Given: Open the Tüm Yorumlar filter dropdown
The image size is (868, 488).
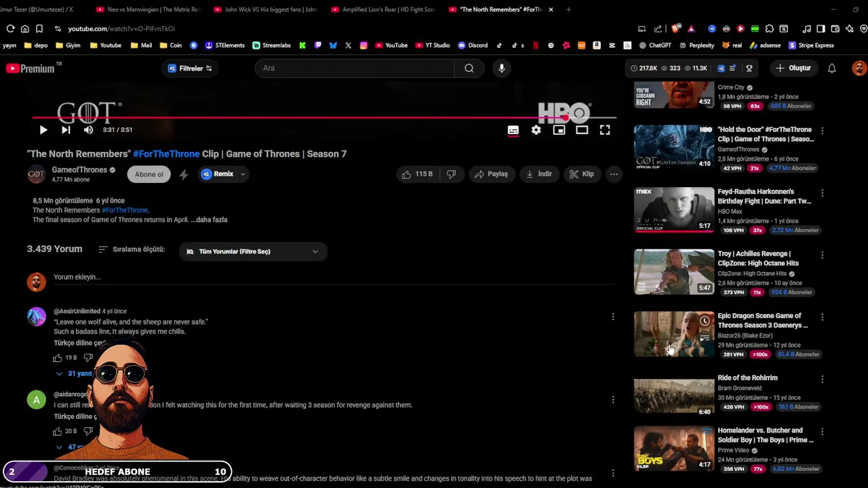Looking at the screenshot, I should click(x=253, y=251).
